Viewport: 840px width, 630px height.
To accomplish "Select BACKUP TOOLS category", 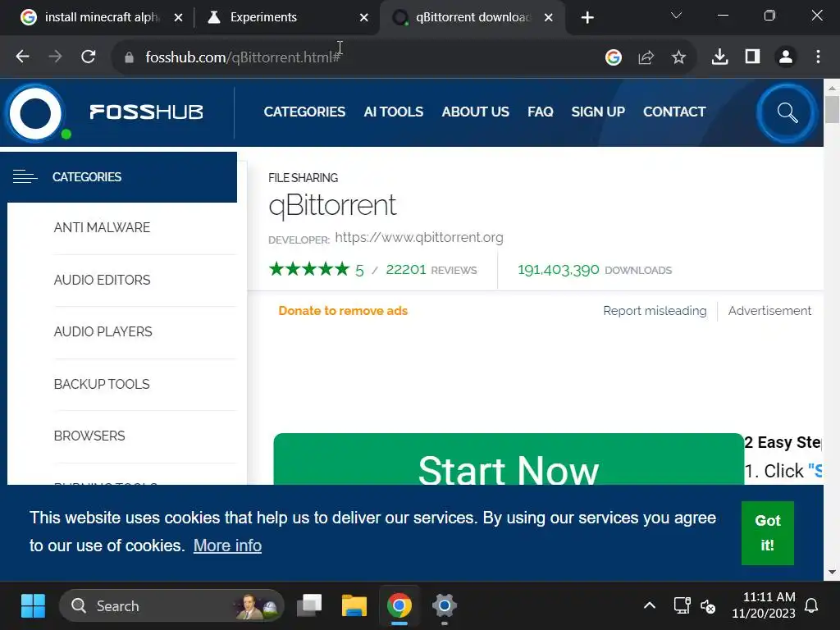I will (x=102, y=384).
